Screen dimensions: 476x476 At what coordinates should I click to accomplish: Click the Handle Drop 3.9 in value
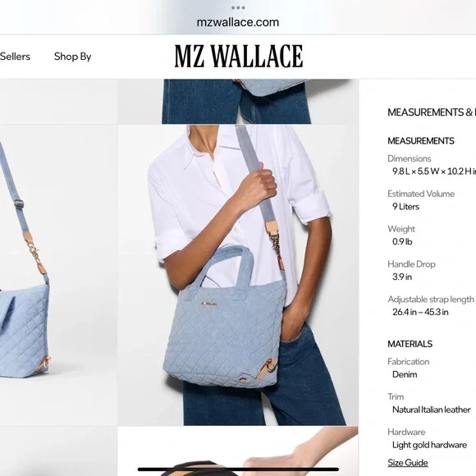(x=402, y=277)
